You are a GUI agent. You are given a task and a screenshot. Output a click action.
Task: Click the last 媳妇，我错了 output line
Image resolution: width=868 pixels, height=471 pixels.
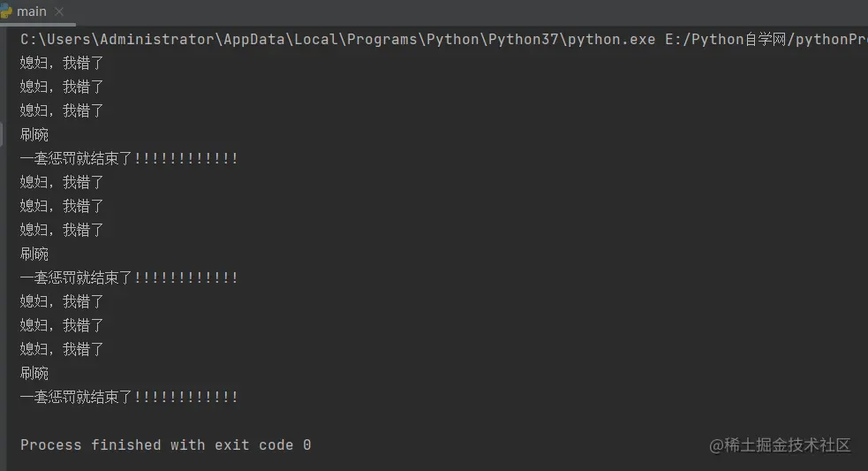pos(62,350)
